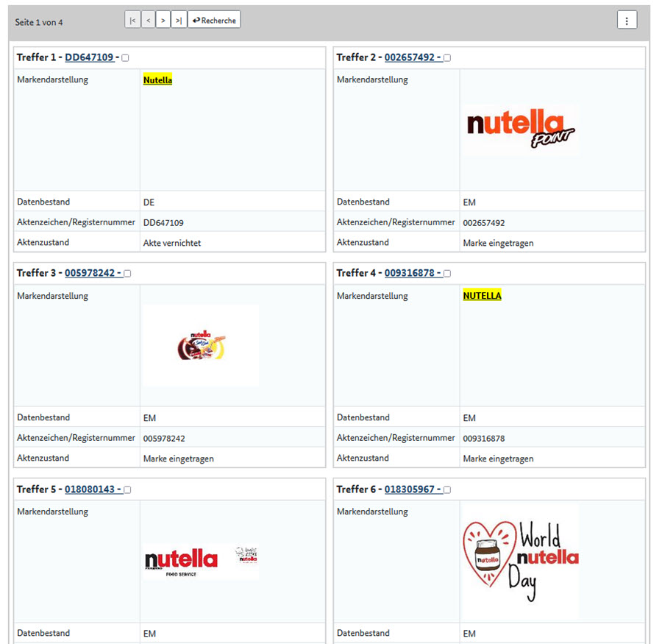This screenshot has height=644, width=662.
Task: Open the nutella POINT logo image
Action: (x=521, y=130)
